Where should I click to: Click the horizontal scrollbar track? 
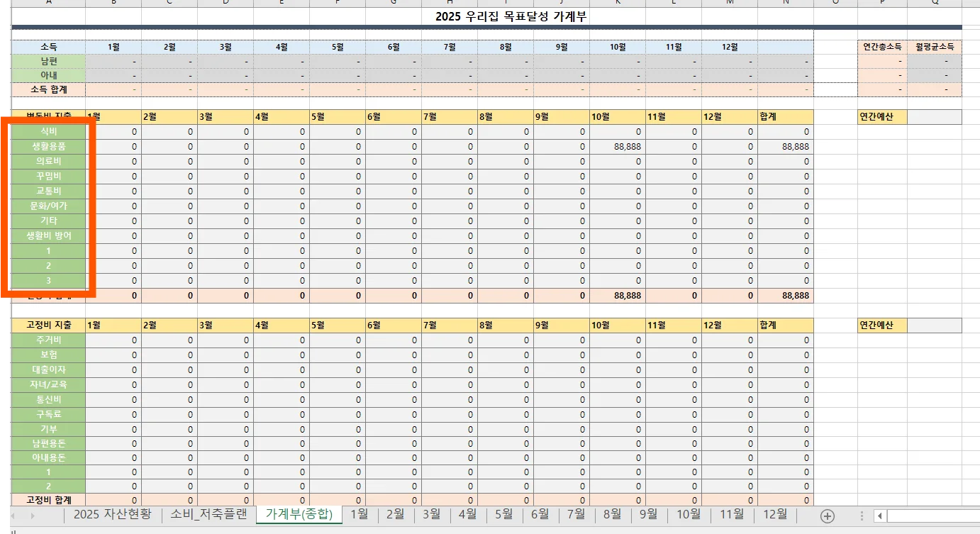tap(932, 516)
